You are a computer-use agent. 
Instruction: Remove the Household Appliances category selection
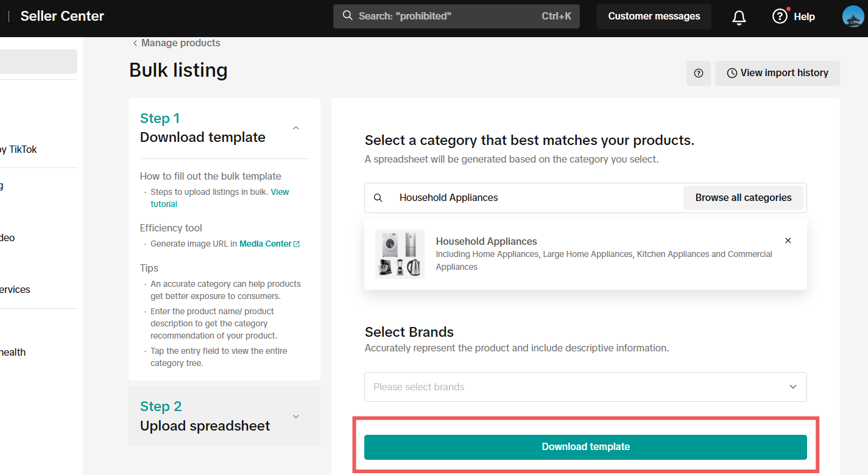pyautogui.click(x=788, y=241)
